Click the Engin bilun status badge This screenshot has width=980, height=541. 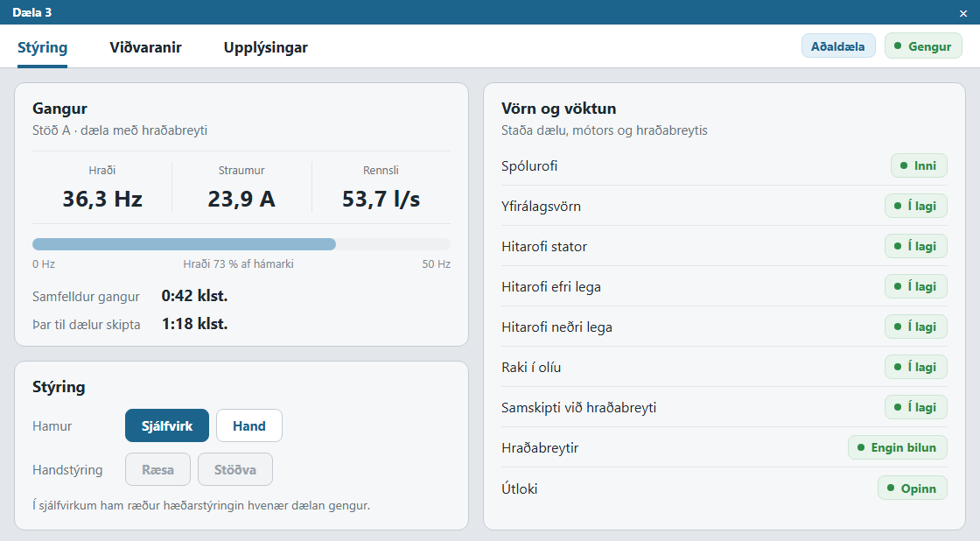[x=898, y=448]
